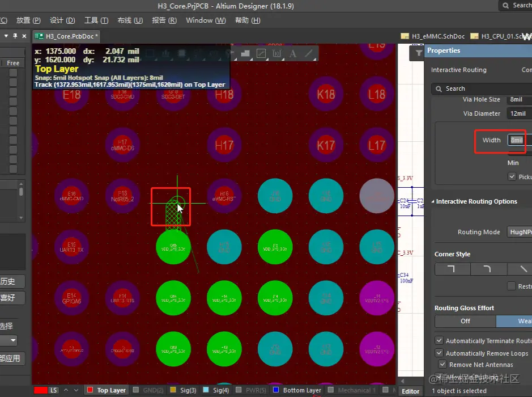Click the left panel scroll down arrow
Image resolution: width=532 pixels, height=397 pixels.
point(21,218)
